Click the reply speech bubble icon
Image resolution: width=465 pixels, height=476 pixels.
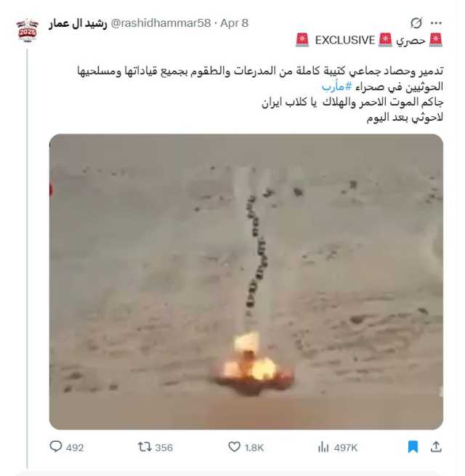[x=56, y=446]
